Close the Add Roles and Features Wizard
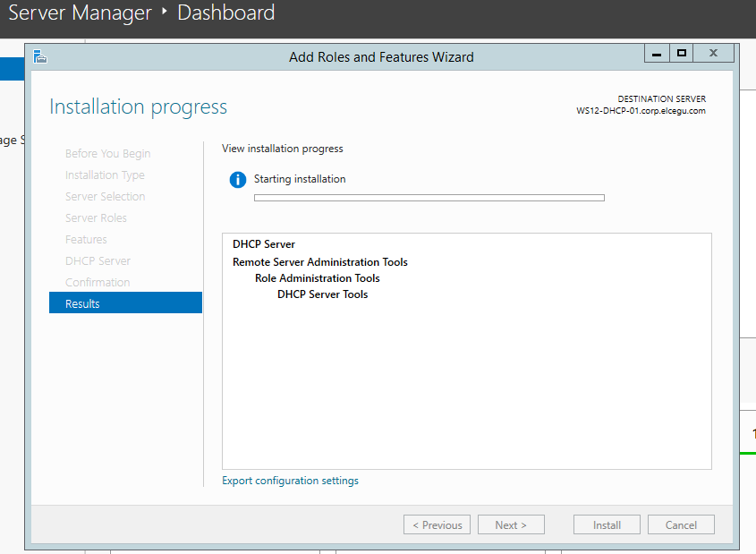This screenshot has width=756, height=554. coord(713,54)
